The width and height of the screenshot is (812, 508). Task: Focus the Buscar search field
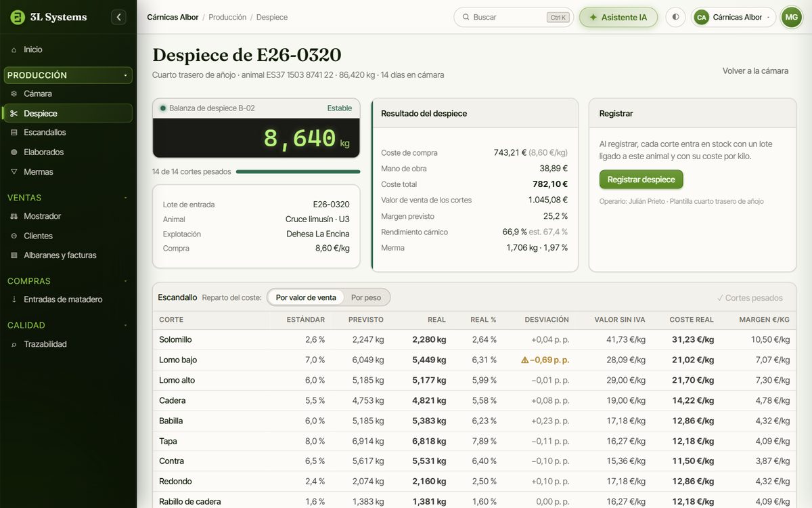click(514, 17)
